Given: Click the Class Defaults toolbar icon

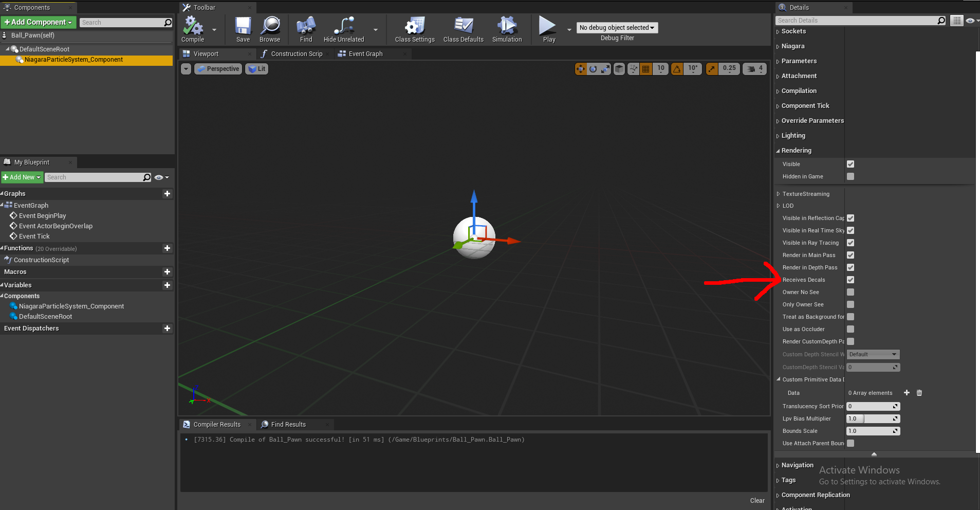Looking at the screenshot, I should coord(462,29).
